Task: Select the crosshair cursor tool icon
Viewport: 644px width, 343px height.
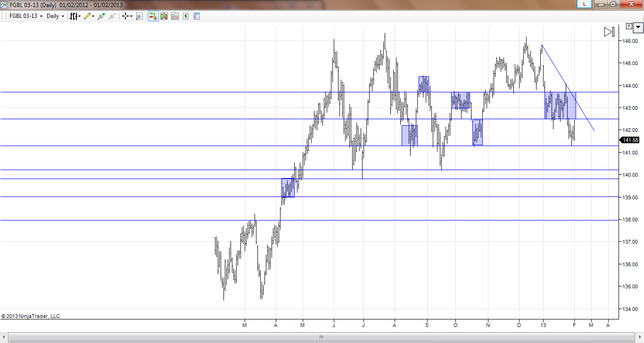Action: tap(125, 16)
